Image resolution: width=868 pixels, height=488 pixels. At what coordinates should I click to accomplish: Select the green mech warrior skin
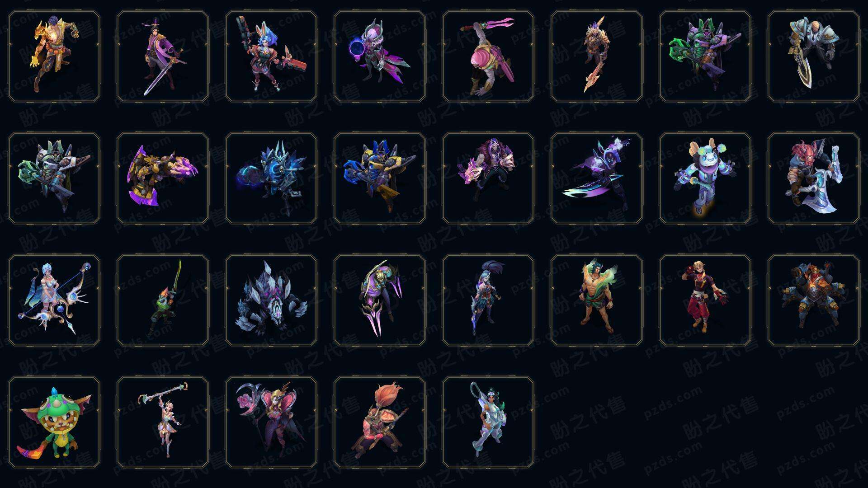coord(705,56)
